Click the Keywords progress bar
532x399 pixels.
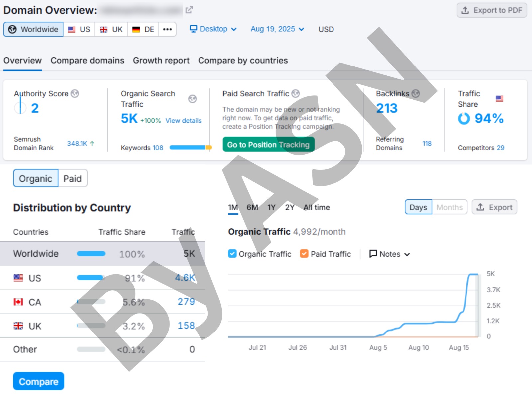coord(190,147)
